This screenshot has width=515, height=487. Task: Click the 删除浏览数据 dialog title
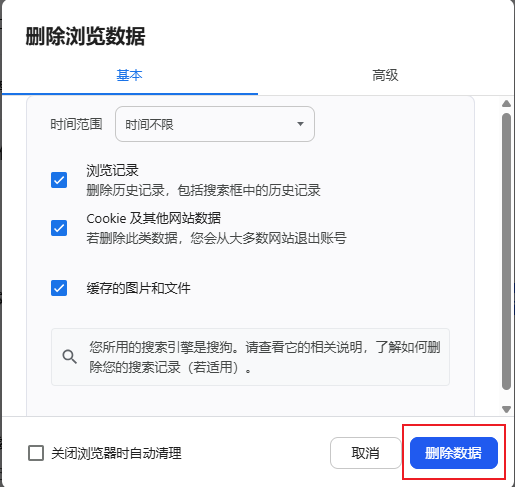85,36
